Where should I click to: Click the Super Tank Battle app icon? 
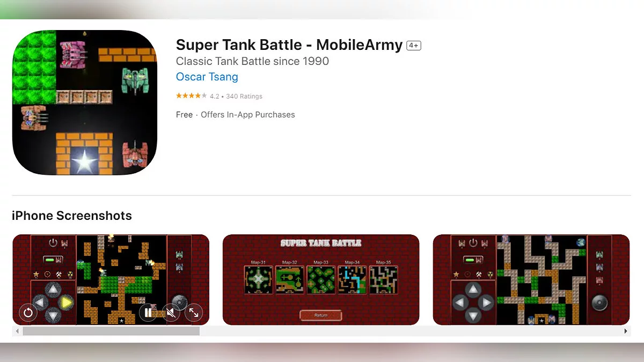coord(85,102)
